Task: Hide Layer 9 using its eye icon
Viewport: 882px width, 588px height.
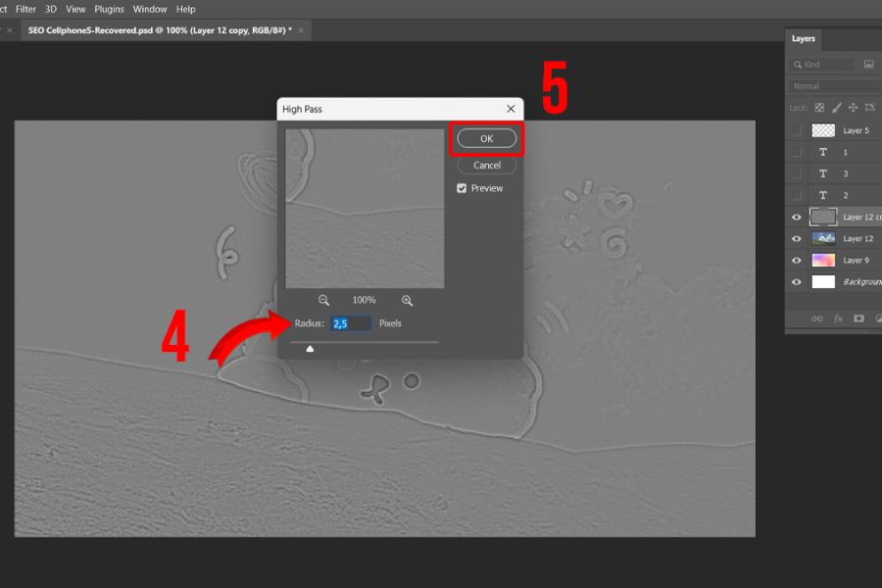Action: pyautogui.click(x=796, y=261)
